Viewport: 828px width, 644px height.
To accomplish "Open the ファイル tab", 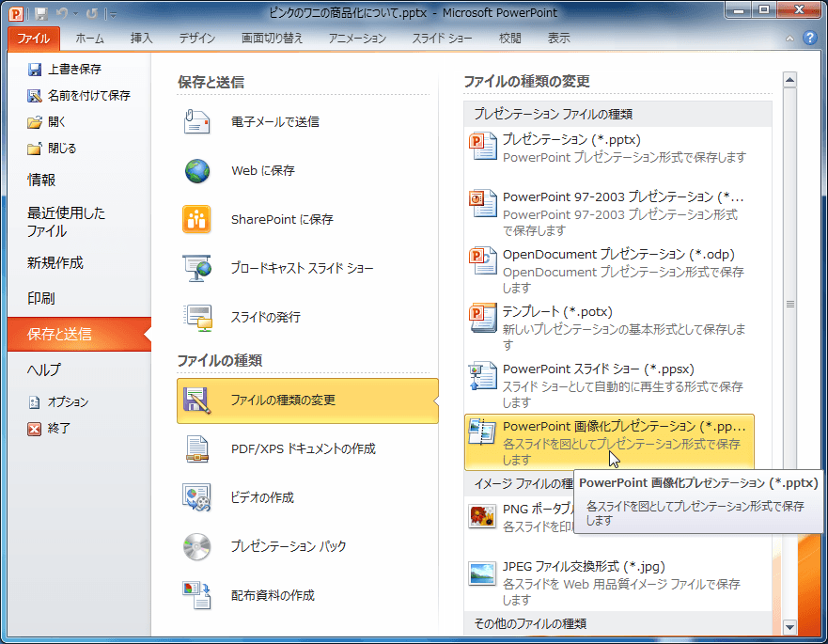I will coord(34,38).
